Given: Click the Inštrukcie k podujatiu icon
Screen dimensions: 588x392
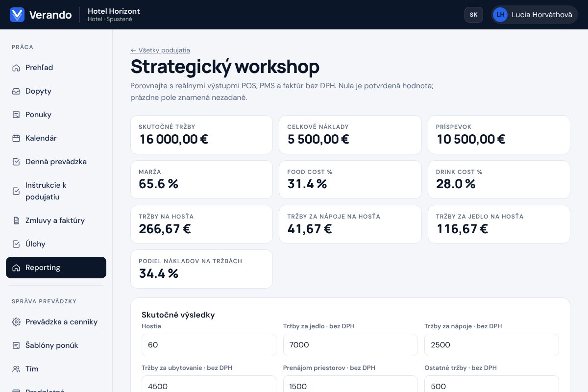Looking at the screenshot, I should [16, 191].
